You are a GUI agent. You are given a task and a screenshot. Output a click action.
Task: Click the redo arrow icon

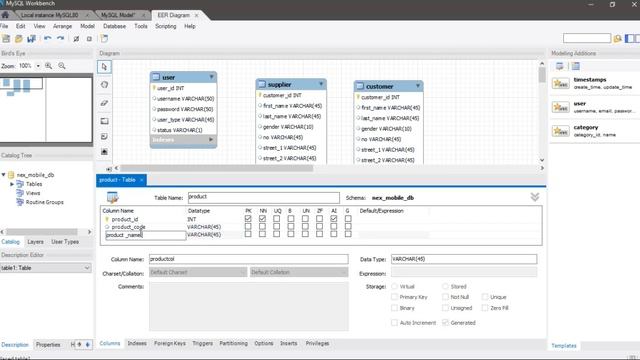pos(60,38)
